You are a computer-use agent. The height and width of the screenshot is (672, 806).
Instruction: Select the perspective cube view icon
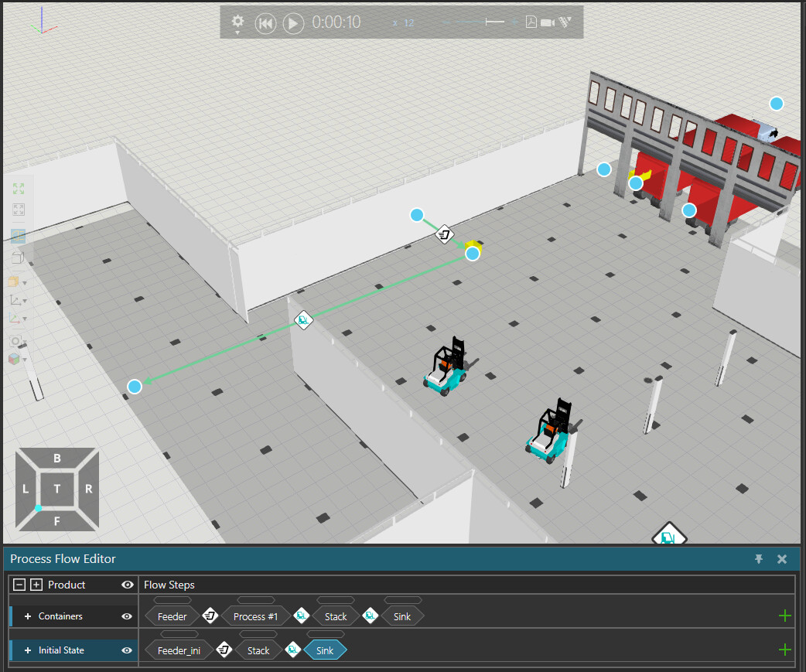[x=19, y=258]
